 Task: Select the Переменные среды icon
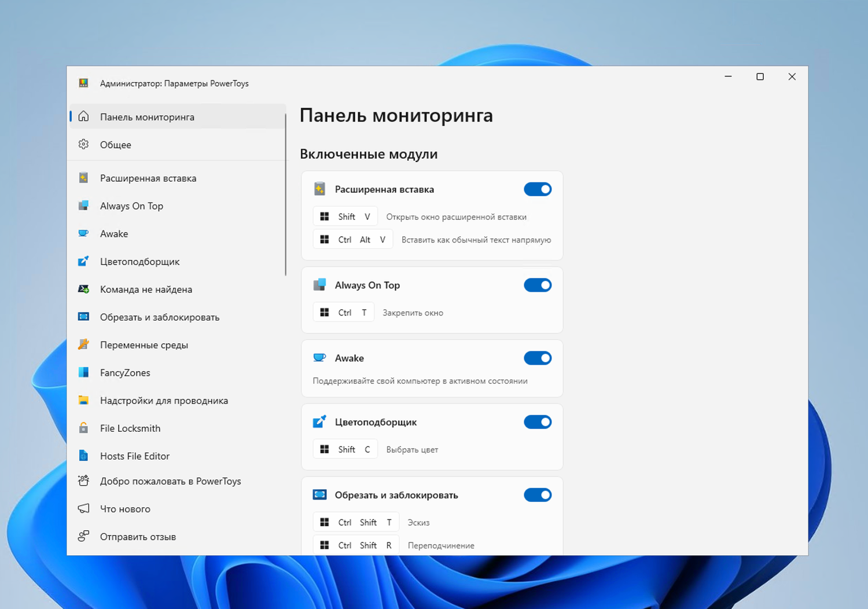pos(84,344)
